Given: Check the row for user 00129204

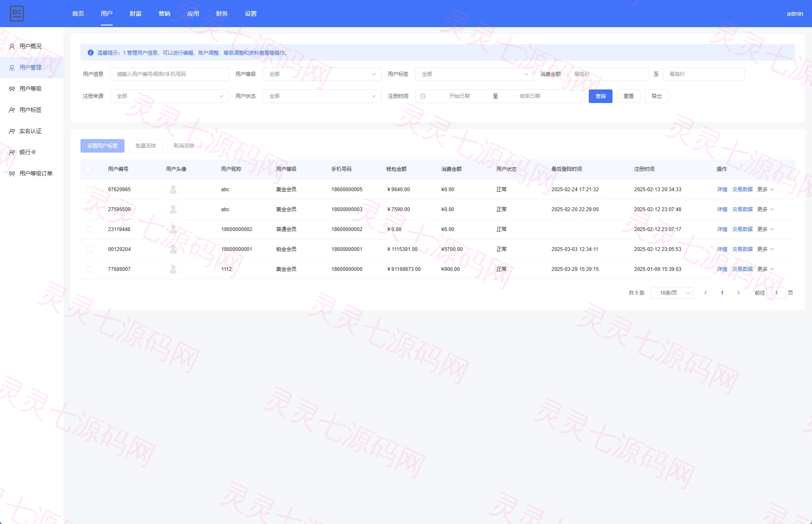Looking at the screenshot, I should pos(89,249).
